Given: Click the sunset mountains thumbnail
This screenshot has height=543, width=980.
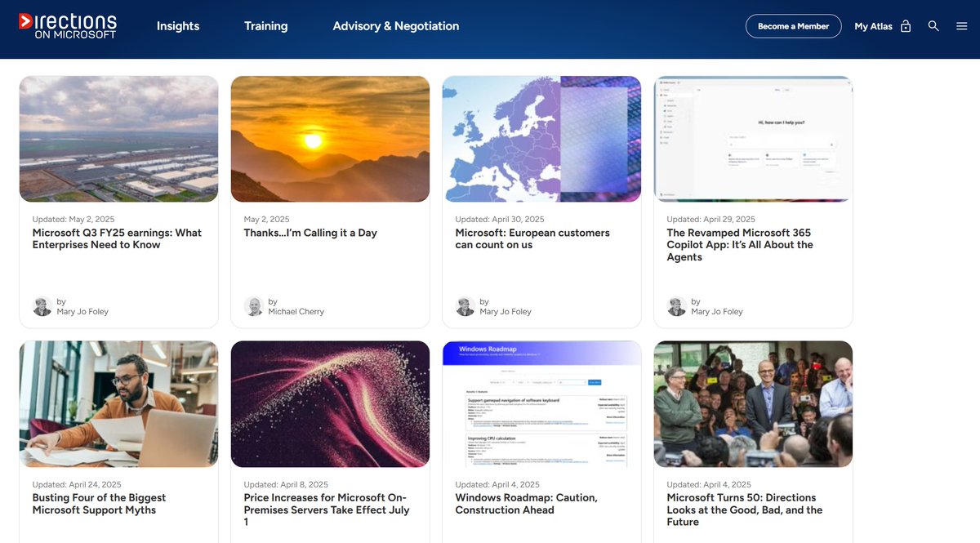Looking at the screenshot, I should 330,139.
